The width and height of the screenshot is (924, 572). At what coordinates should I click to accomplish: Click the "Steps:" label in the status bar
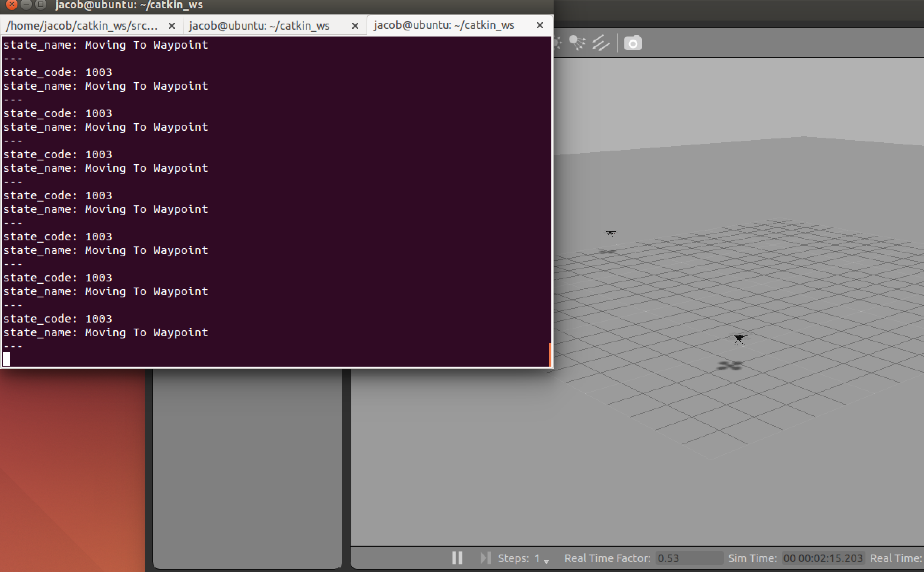pyautogui.click(x=513, y=558)
